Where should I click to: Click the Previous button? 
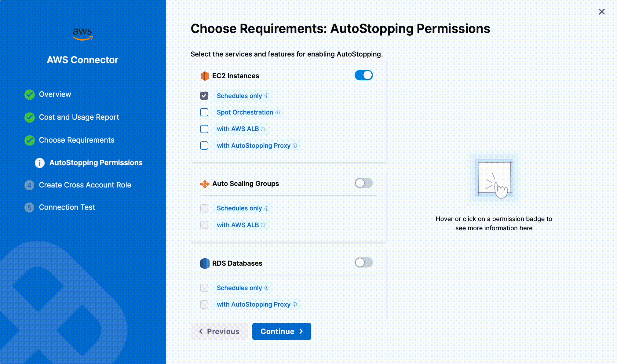[x=219, y=331]
